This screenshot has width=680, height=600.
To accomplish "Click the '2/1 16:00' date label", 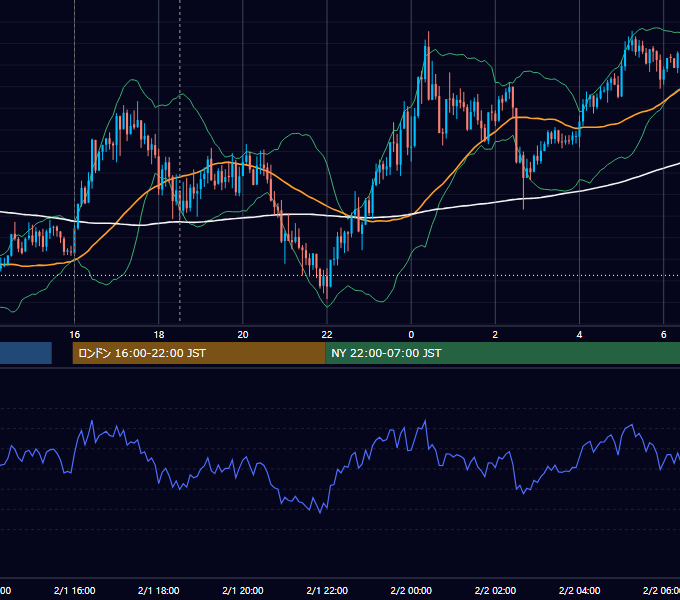I will point(75,590).
